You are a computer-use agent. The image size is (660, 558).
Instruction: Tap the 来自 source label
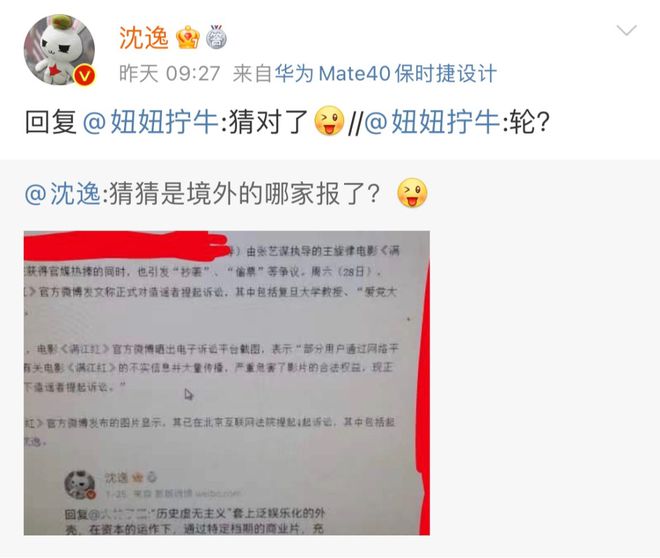coord(252,74)
